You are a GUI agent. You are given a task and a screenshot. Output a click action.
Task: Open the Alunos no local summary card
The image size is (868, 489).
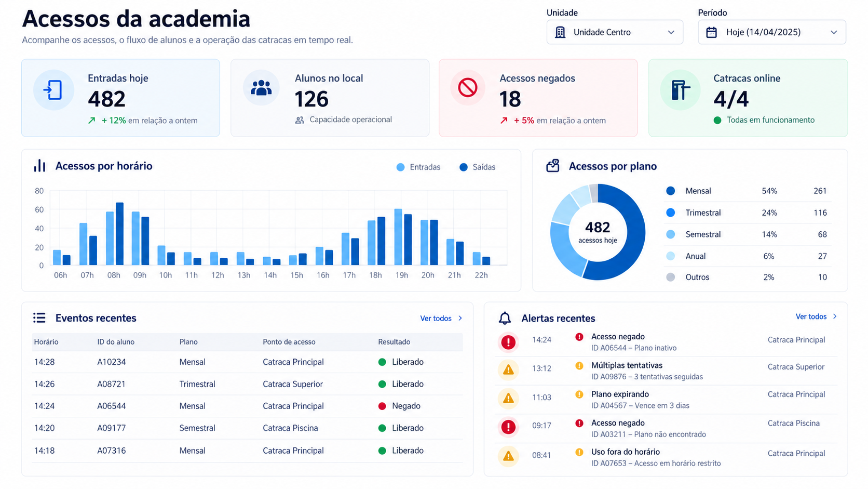[x=330, y=98]
